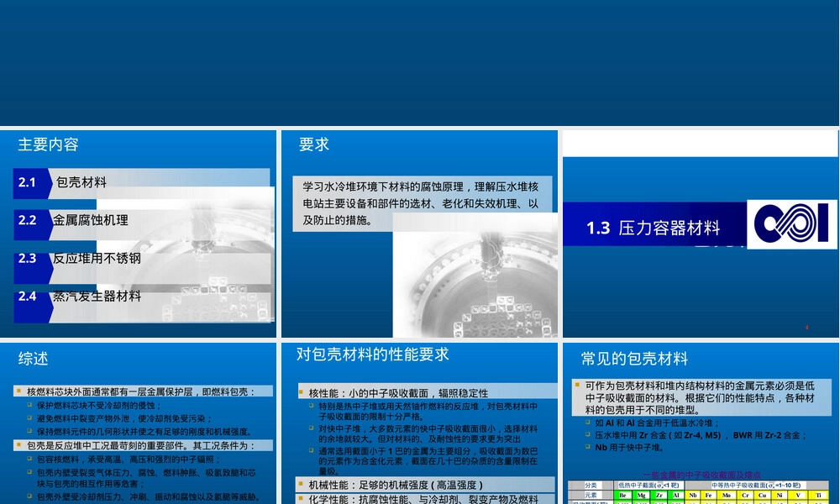Click the Mo cell in the element table
The width and height of the screenshot is (840, 504).
[x=726, y=496]
